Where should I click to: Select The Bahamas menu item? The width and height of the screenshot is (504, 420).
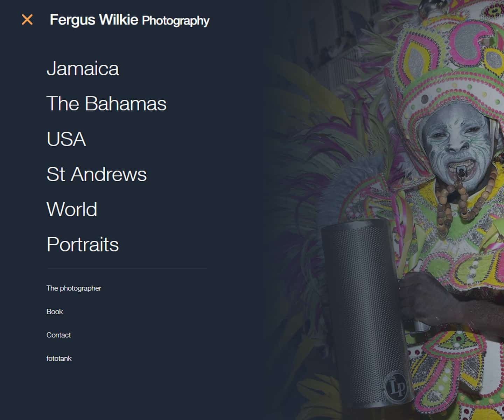point(106,104)
